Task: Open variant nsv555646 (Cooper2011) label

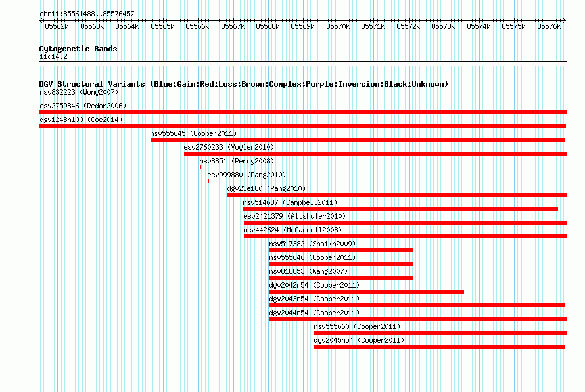Action: (x=312, y=257)
